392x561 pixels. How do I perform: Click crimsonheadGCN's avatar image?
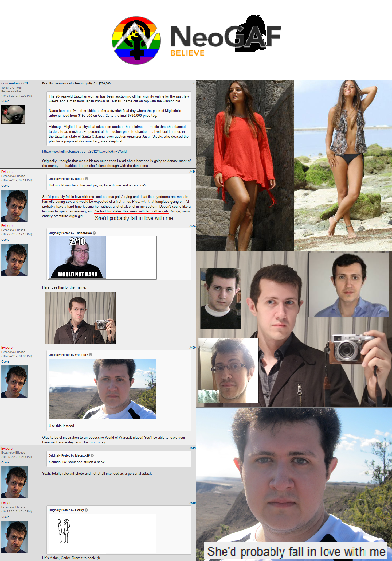pyautogui.click(x=13, y=114)
